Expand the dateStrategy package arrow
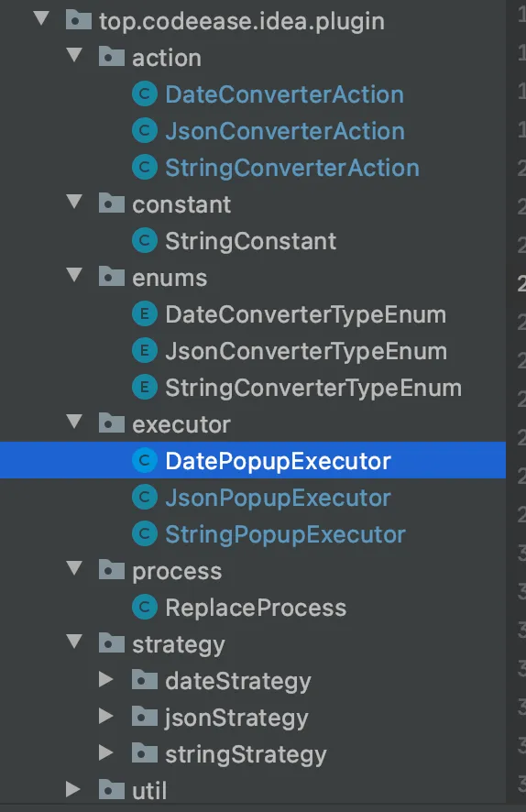The image size is (526, 812). click(x=106, y=679)
